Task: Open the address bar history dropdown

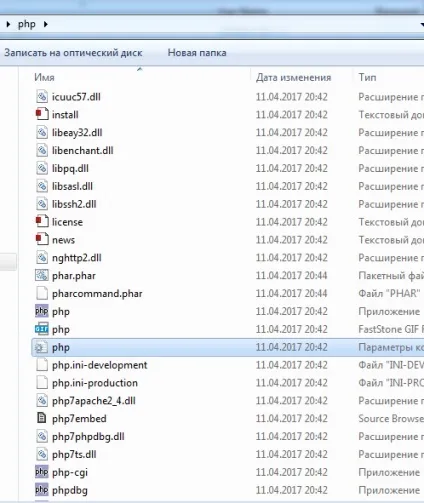Action: 421,24
